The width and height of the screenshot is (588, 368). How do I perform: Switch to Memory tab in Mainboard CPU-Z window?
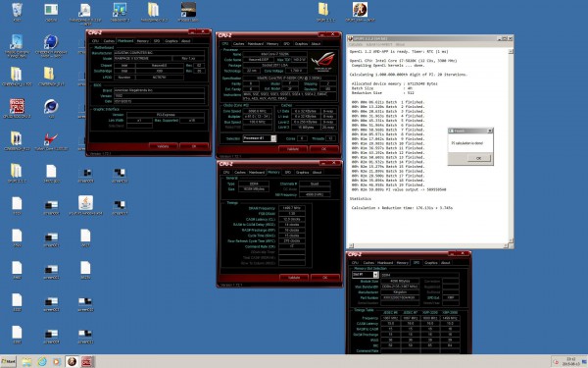click(x=142, y=41)
